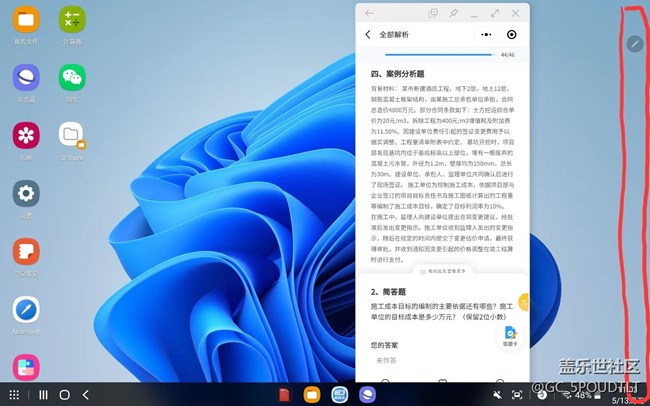650x406 pixels.
Task: Click the multi-window icon in the title bar
Action: pos(433,13)
